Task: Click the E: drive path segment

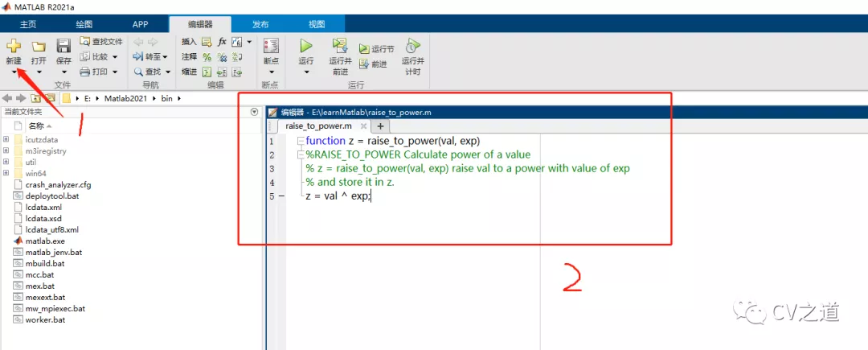Action: click(x=88, y=98)
